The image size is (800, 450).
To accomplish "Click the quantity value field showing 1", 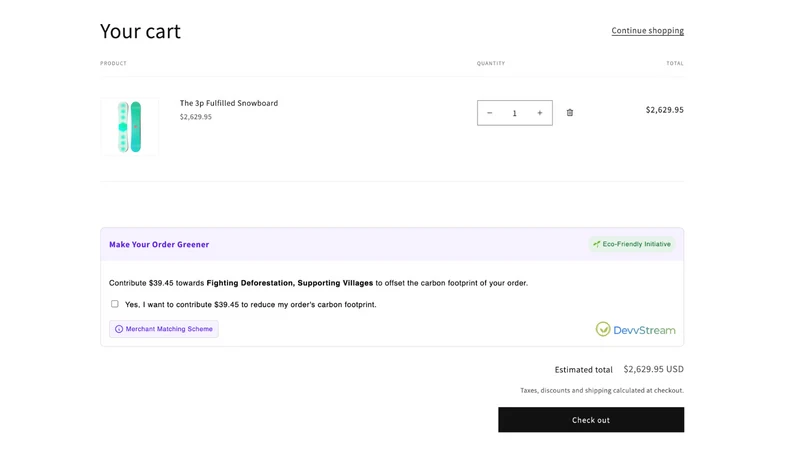I will pos(514,113).
